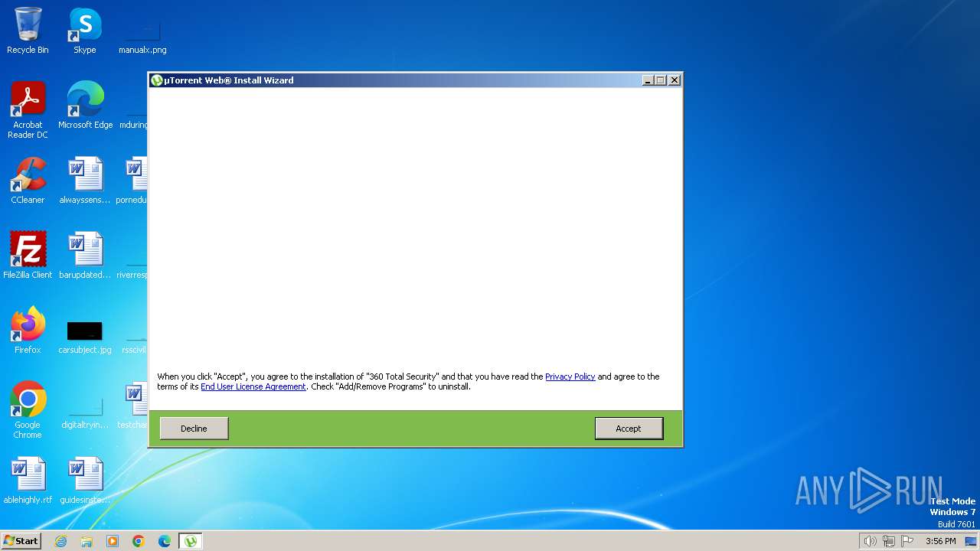Click the Accept button in install wizard

629,429
